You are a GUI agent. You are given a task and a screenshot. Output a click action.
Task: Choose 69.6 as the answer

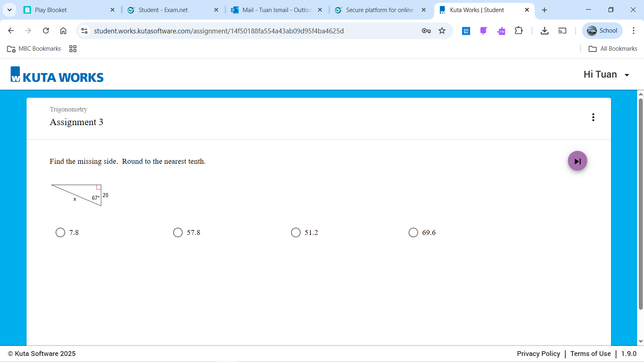[413, 232]
